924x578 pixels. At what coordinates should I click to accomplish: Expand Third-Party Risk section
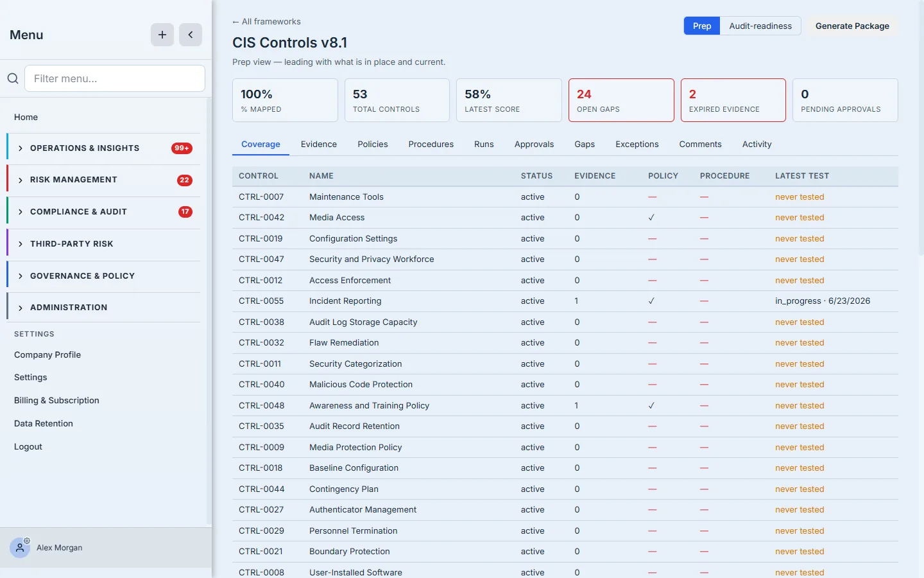(103, 244)
